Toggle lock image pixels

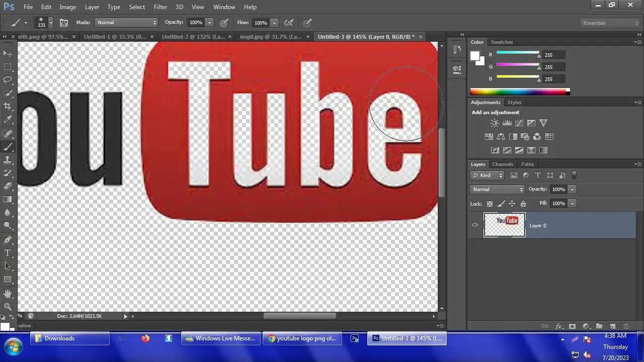click(x=501, y=204)
